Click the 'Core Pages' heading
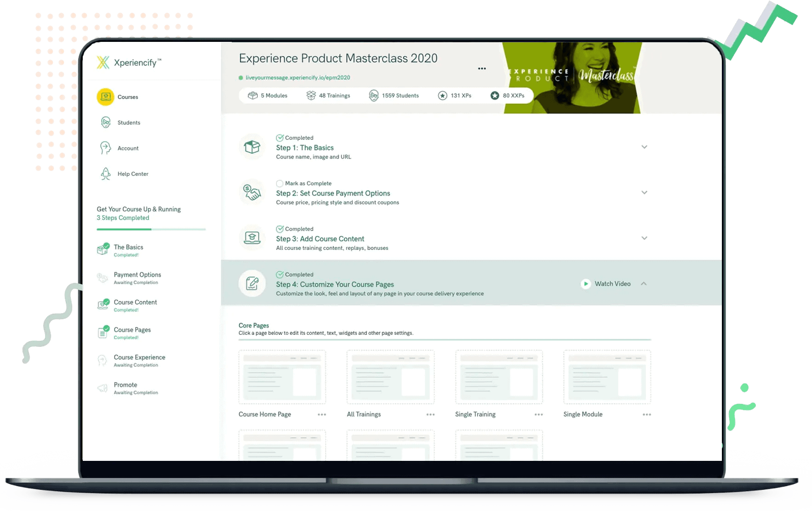Image resolution: width=812 pixels, height=511 pixels. tap(254, 325)
